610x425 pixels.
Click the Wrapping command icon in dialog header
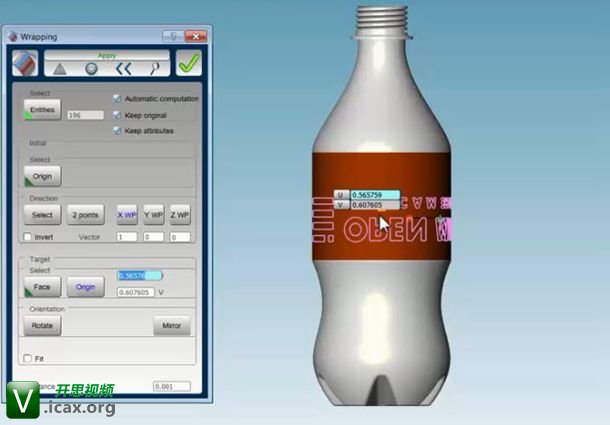tap(25, 63)
